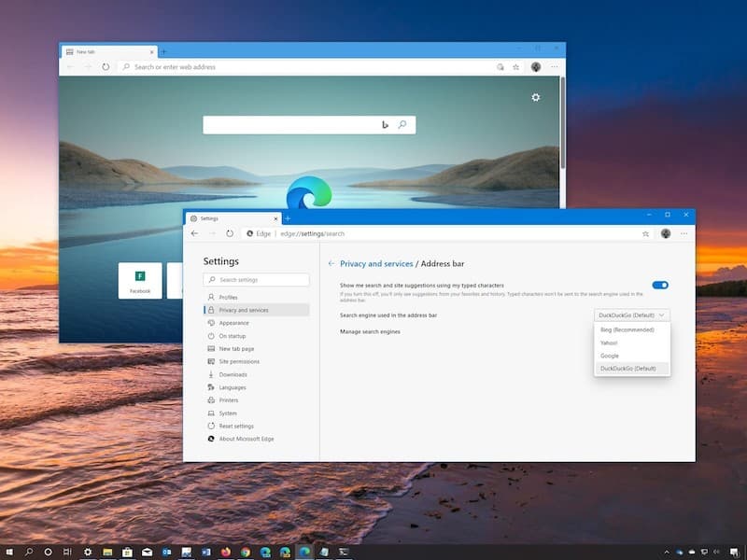Screen dimensions: 747x560
Task: Select Bing (Recommended) from the list
Action: pyautogui.click(x=627, y=329)
